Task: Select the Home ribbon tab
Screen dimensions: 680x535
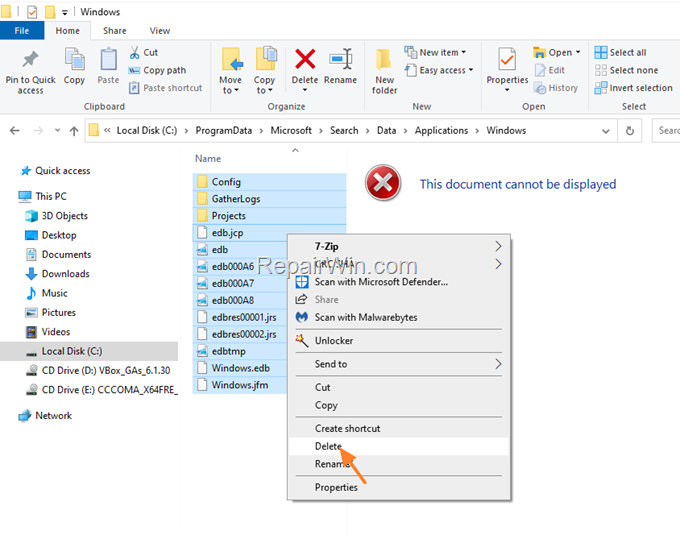Action: coord(68,31)
